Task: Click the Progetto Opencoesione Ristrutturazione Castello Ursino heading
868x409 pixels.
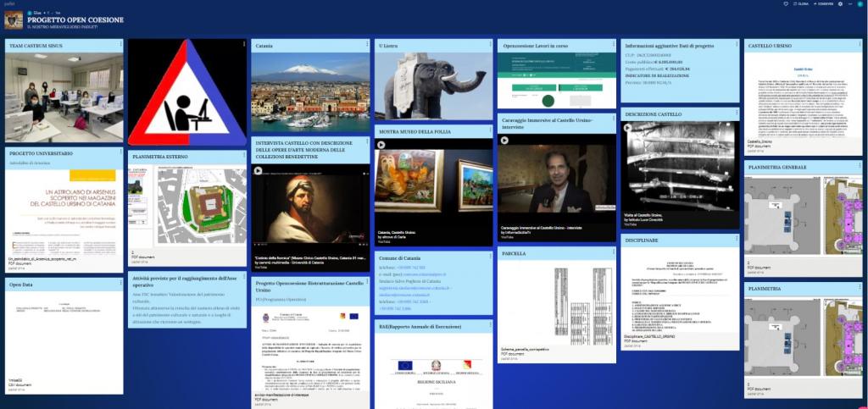Action: click(309, 286)
